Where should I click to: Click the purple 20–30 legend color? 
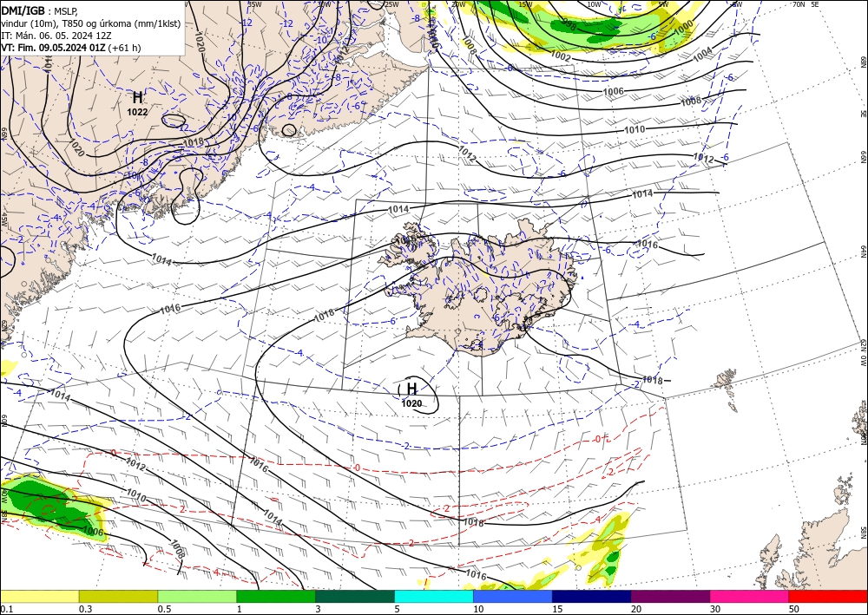click(x=670, y=597)
